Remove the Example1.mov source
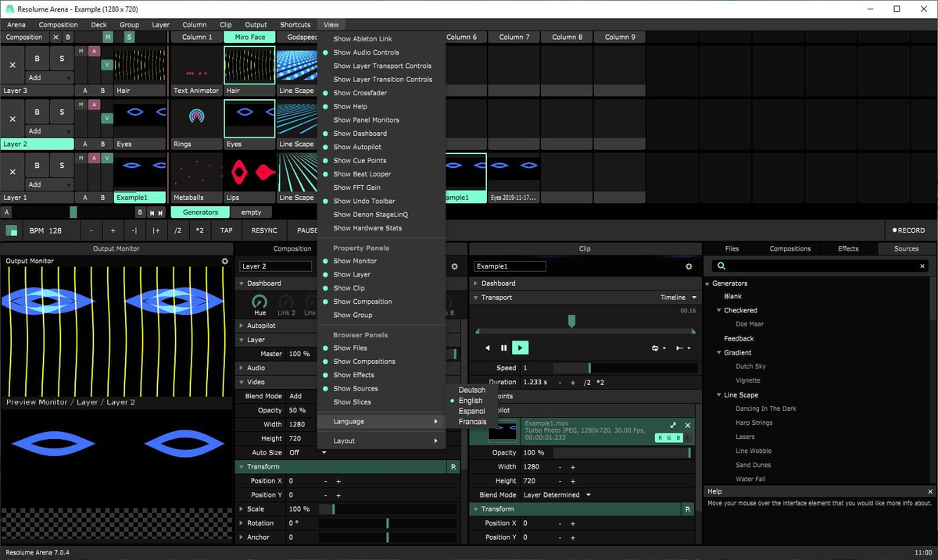 688,426
